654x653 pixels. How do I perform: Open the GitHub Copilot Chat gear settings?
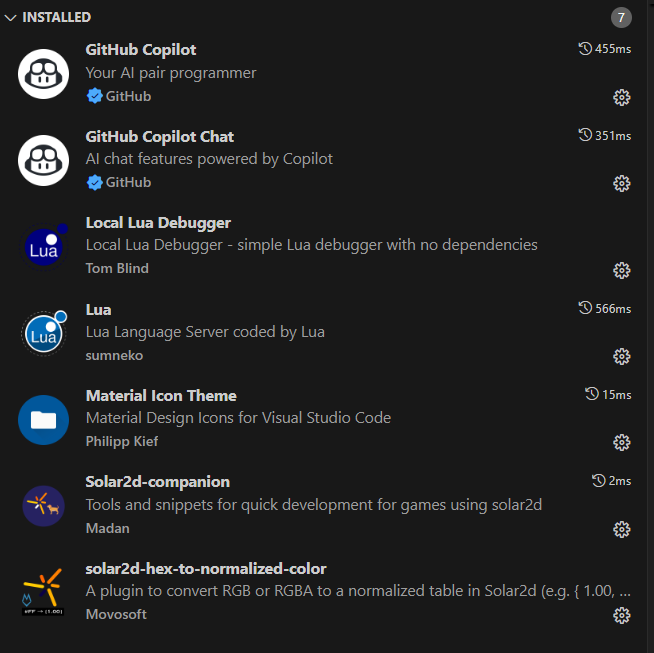click(x=621, y=183)
